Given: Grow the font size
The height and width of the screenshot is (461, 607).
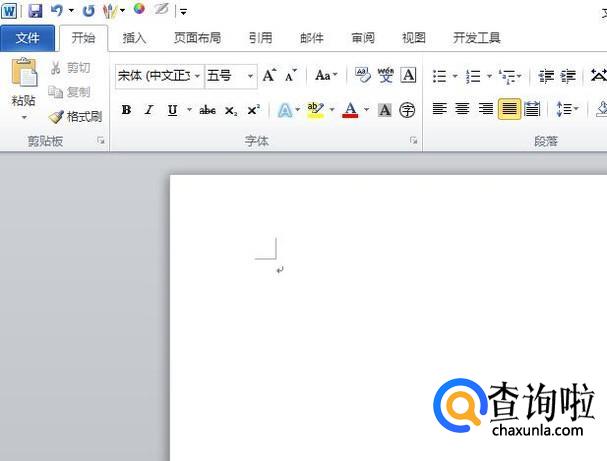Looking at the screenshot, I should (269, 75).
